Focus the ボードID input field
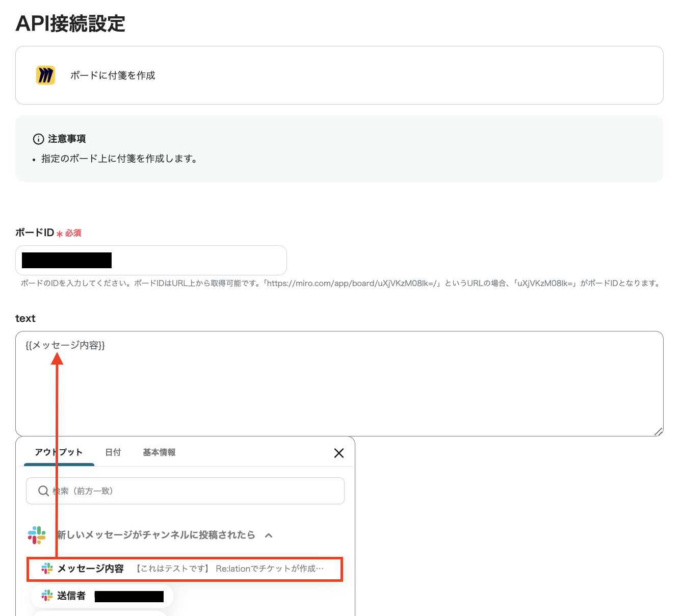The width and height of the screenshot is (681, 616). pyautogui.click(x=151, y=260)
